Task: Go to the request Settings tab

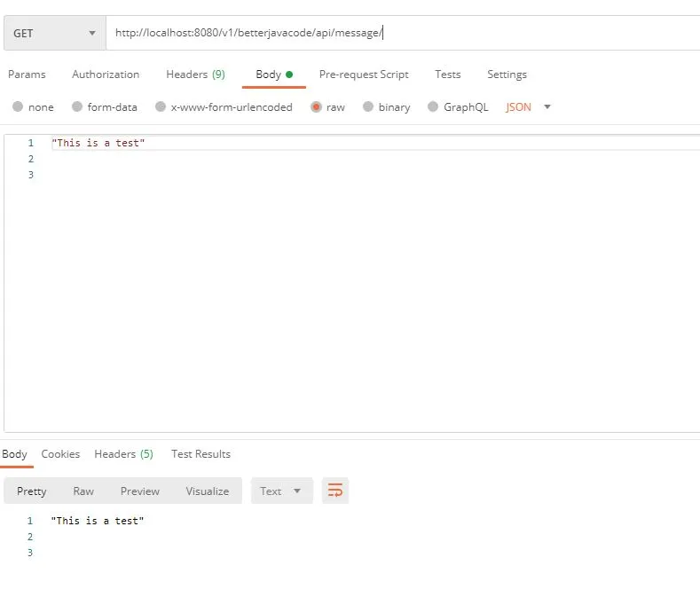Action: pyautogui.click(x=507, y=75)
